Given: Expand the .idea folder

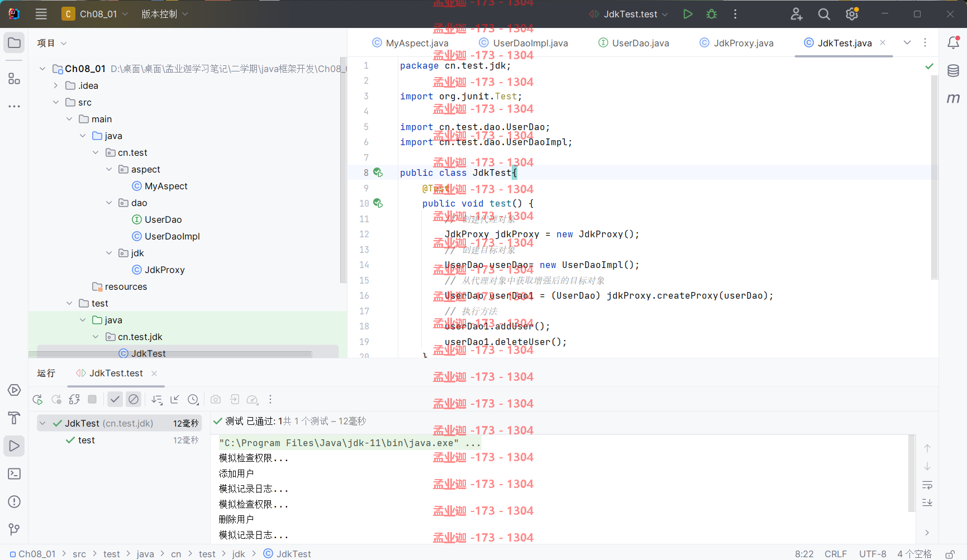Looking at the screenshot, I should (55, 85).
